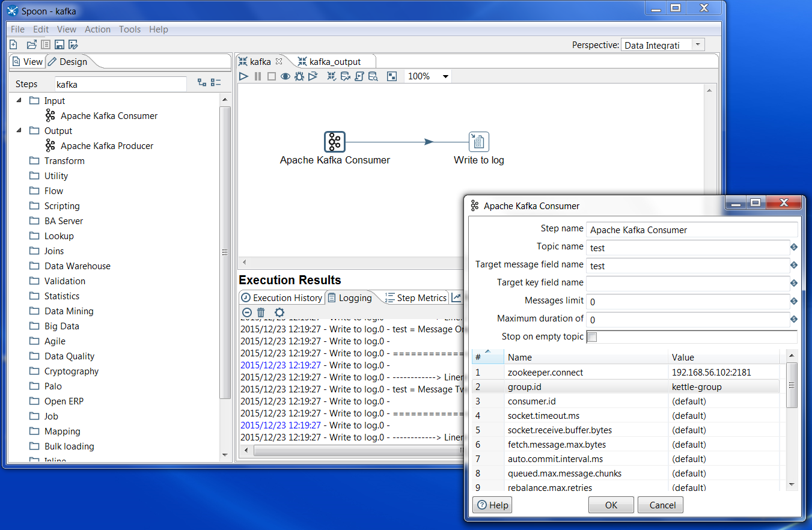Switch to the kafka_output tab
This screenshot has width=812, height=530.
(x=330, y=61)
